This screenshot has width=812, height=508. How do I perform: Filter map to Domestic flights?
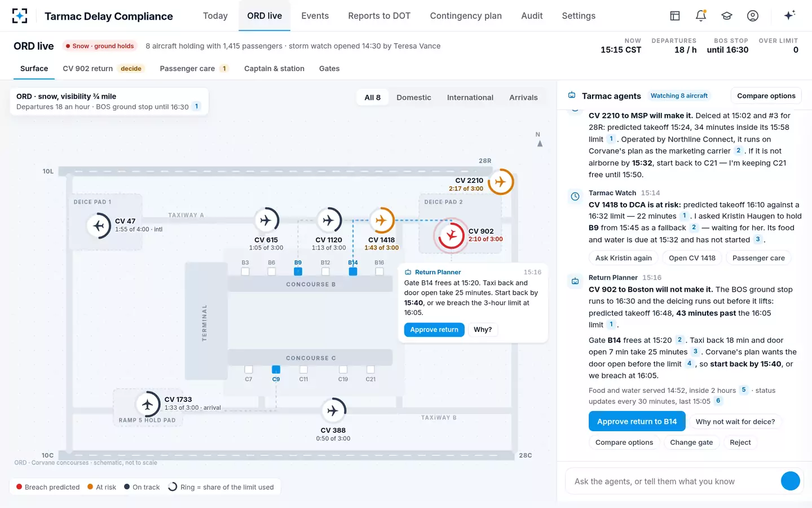click(414, 98)
